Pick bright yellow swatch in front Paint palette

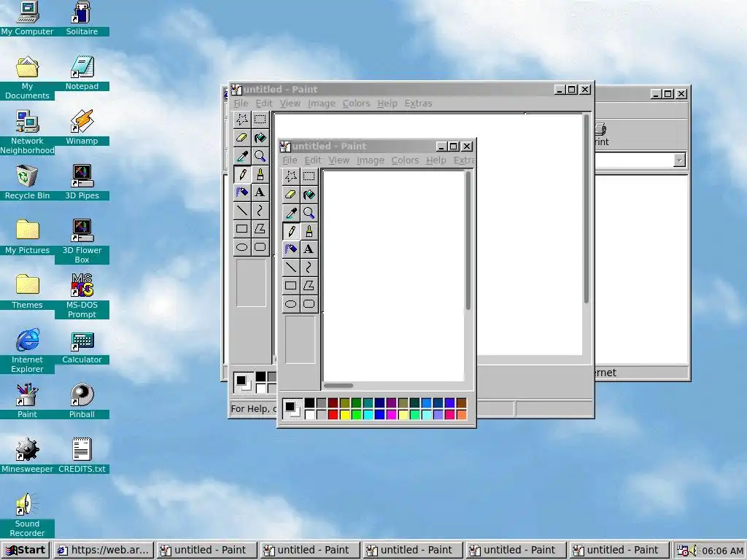pos(345,415)
